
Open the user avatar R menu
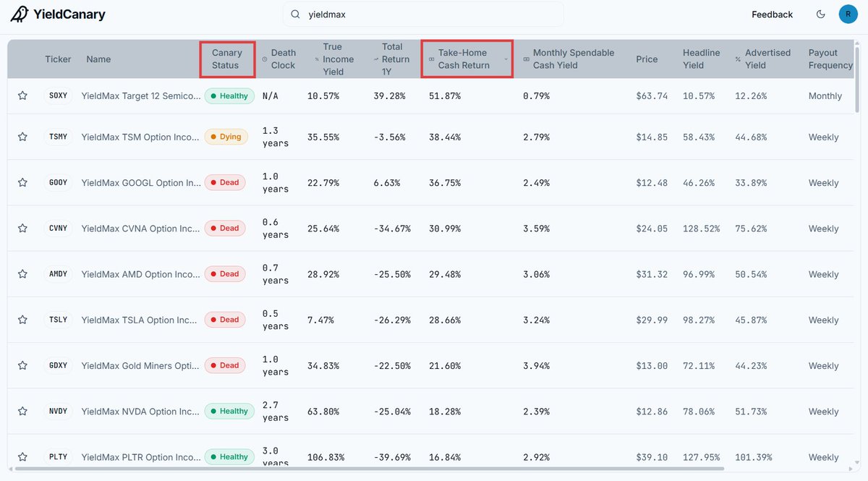click(848, 14)
